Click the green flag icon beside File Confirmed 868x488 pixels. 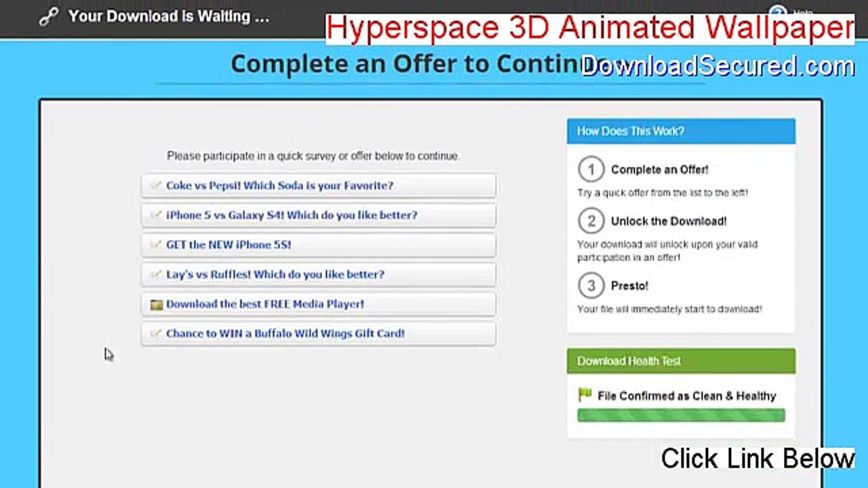(585, 395)
